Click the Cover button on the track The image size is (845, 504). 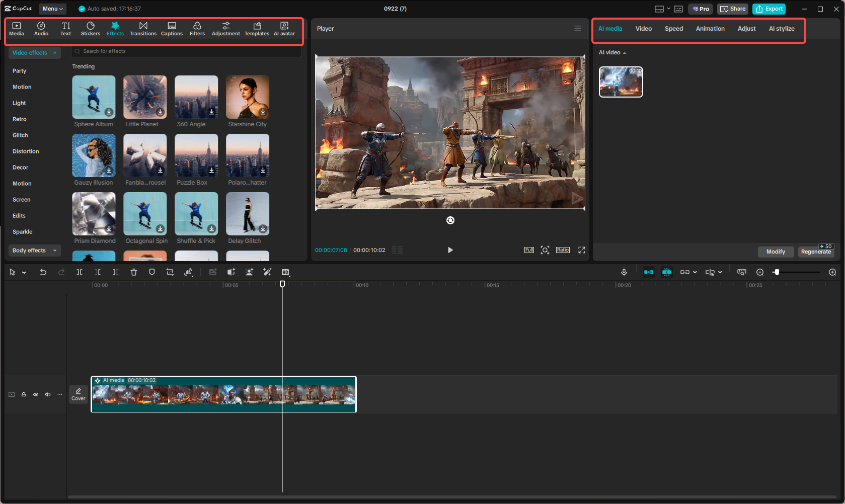click(79, 394)
